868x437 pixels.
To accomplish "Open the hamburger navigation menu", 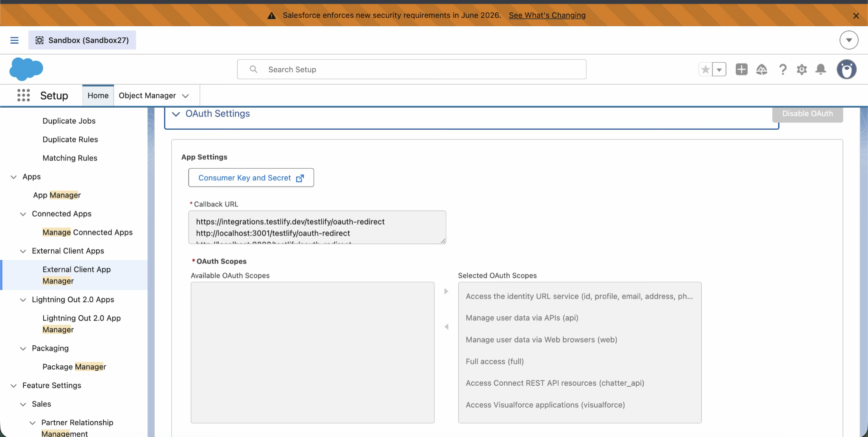I will [14, 40].
